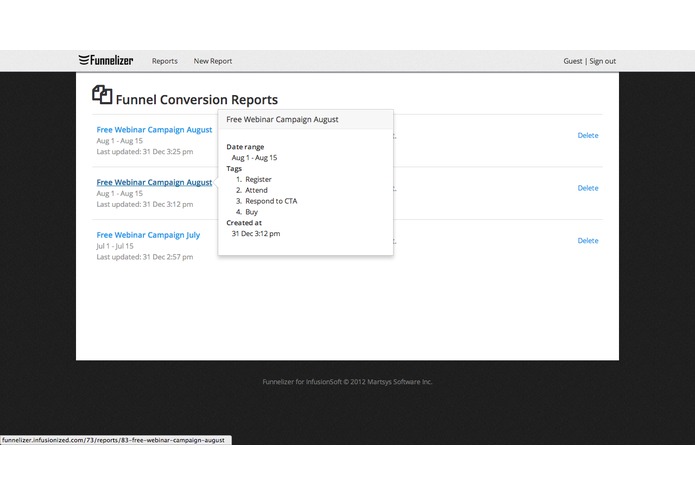Click the 31 Dec 3:12 pm created value in popover

[256, 233]
